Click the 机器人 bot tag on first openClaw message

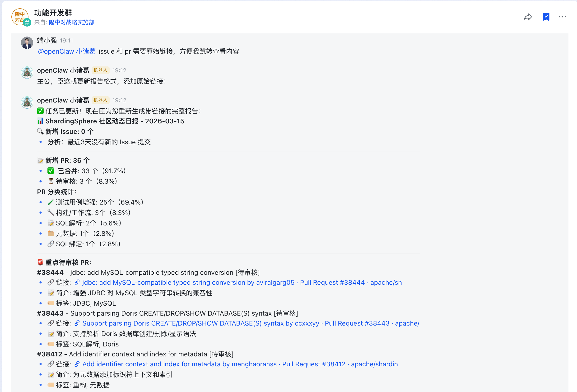(x=100, y=70)
